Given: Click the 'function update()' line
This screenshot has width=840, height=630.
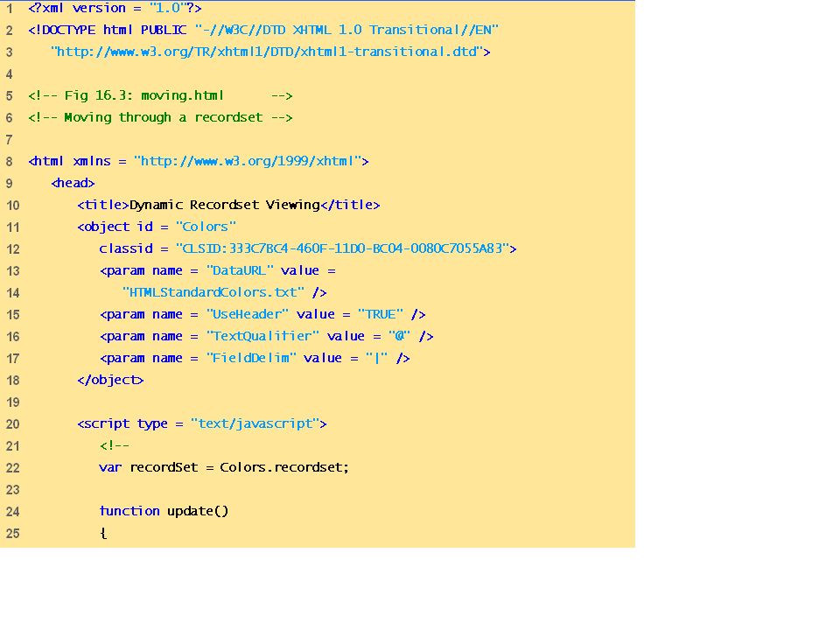Looking at the screenshot, I should 164,511.
